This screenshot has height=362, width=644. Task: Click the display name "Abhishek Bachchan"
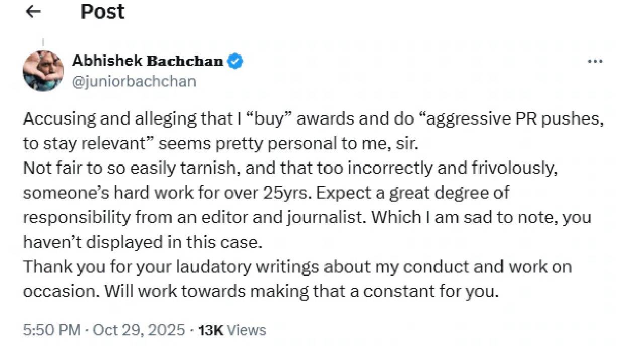click(147, 61)
